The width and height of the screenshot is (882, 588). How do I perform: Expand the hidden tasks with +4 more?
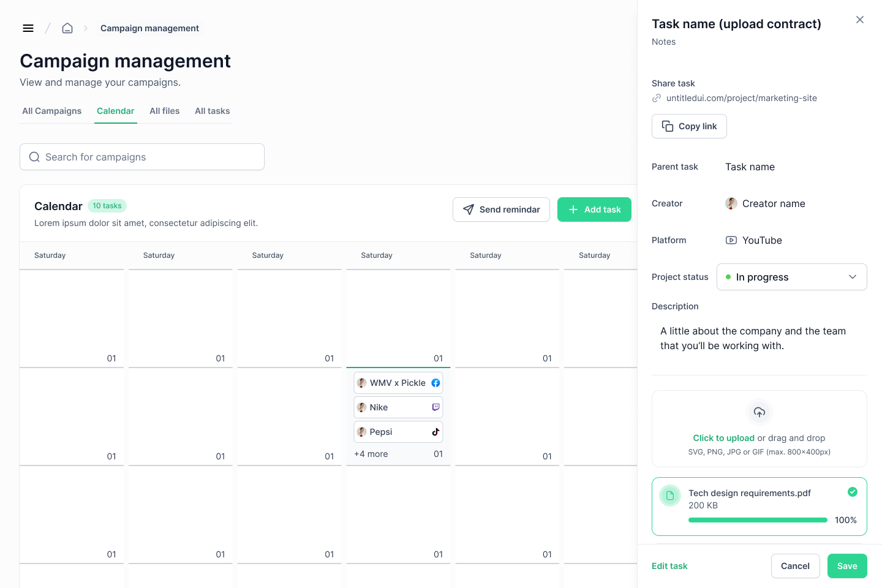[371, 454]
